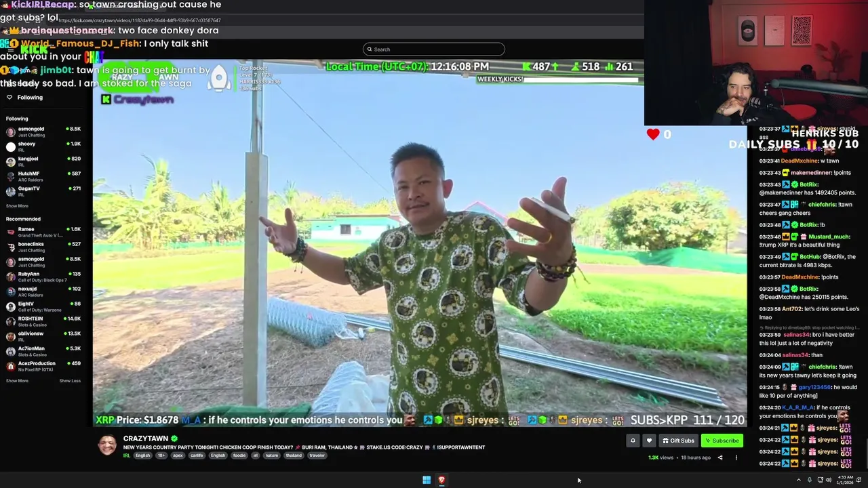Click the CrazyTawn streamer avatar
The image size is (868, 488).
point(107,445)
